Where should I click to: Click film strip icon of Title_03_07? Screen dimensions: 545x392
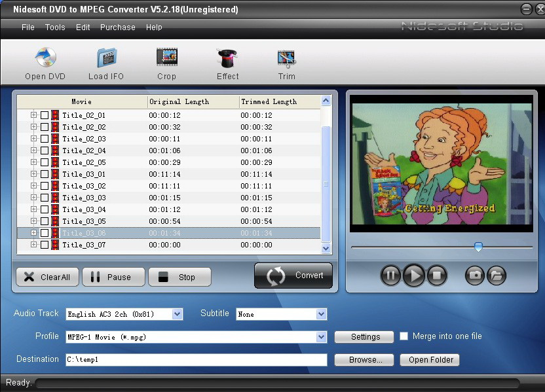[x=55, y=245]
